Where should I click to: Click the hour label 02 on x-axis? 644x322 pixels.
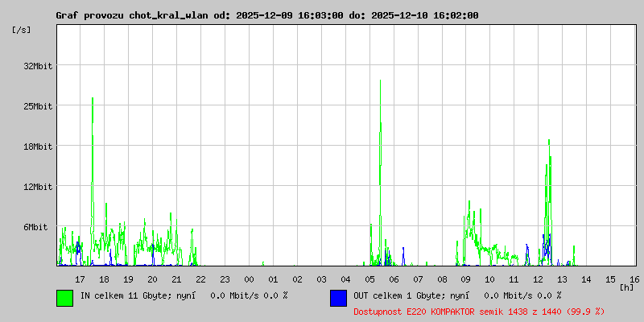pos(297,279)
